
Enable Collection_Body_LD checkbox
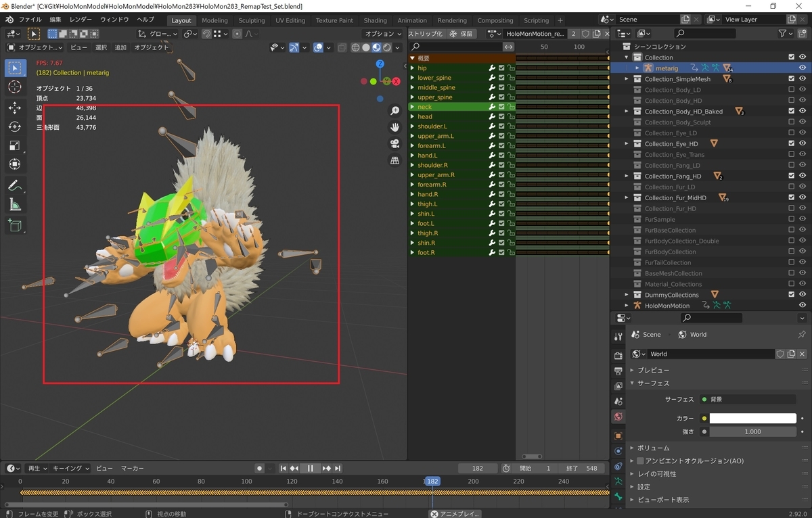(x=792, y=90)
